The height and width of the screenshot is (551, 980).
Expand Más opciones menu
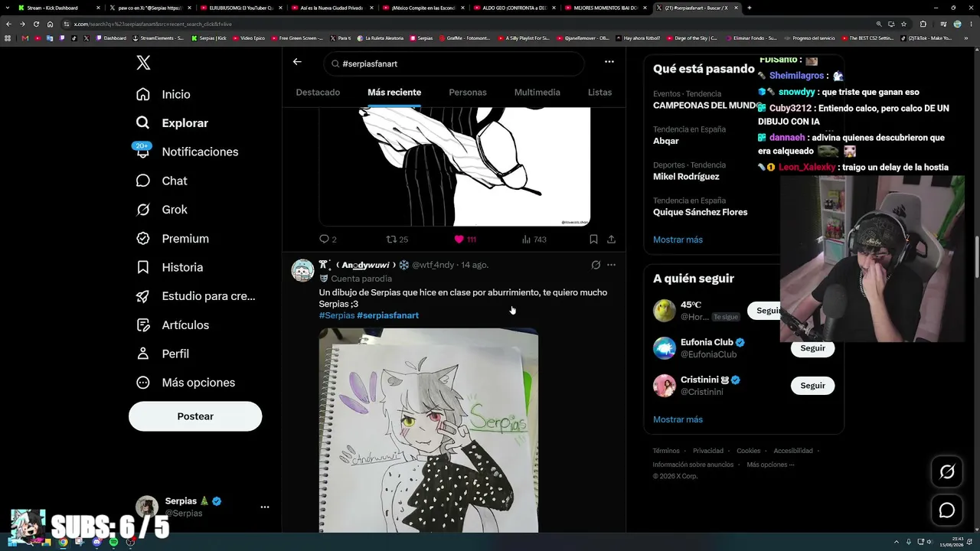185,383
